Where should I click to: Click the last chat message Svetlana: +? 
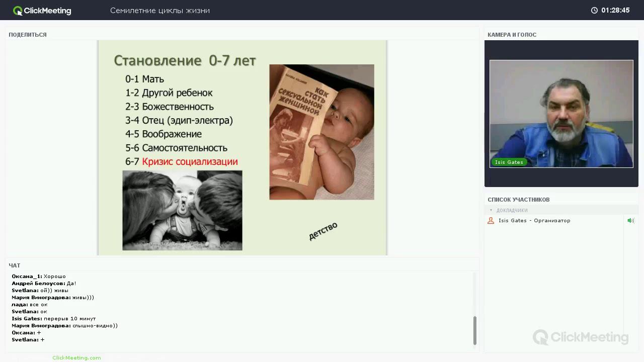tap(28, 340)
